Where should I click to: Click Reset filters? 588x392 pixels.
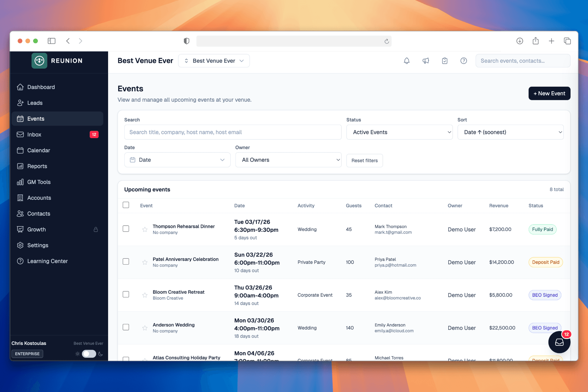coord(364,160)
